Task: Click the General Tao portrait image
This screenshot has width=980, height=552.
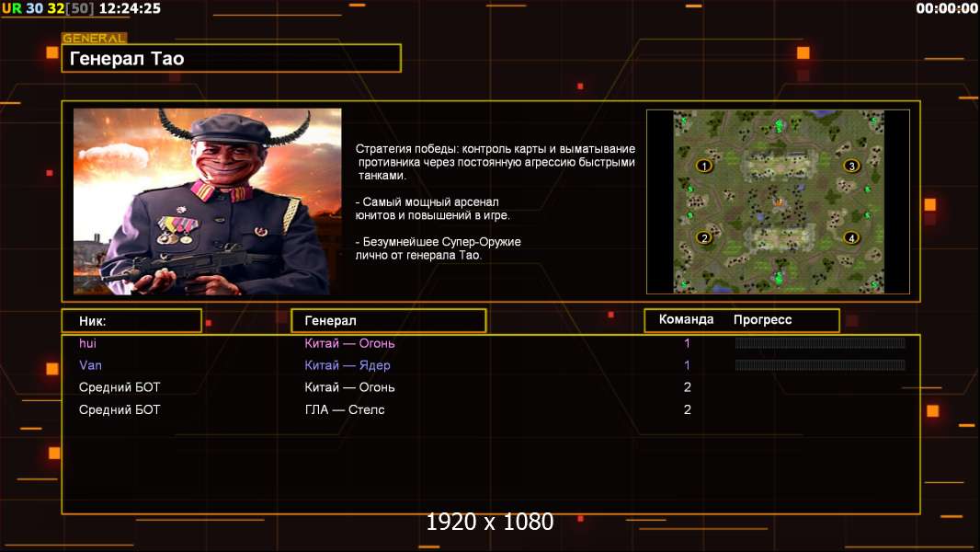Action: (208, 201)
